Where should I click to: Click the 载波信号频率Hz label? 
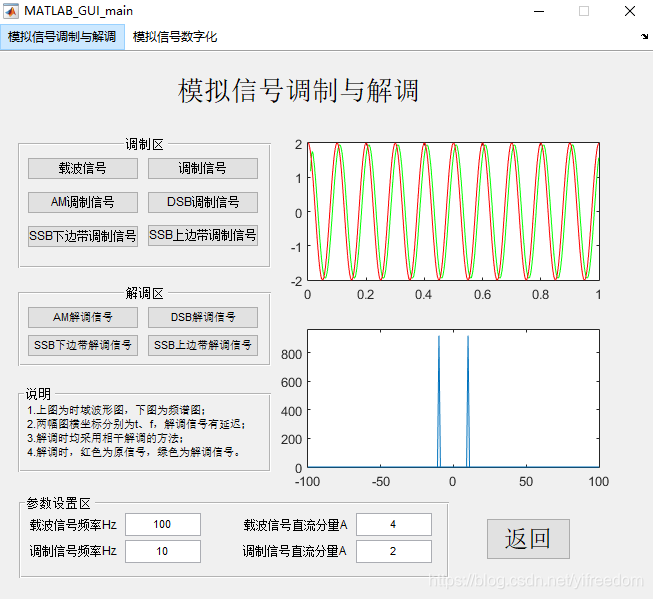[73, 525]
